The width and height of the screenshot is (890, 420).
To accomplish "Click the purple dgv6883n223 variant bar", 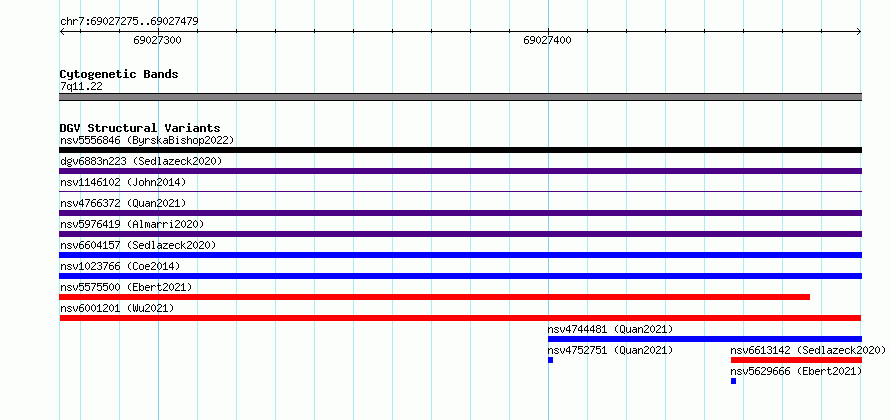I will point(461,171).
